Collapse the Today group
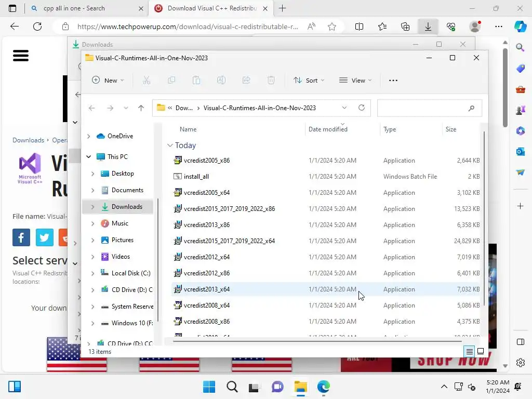Screen dimensions: 532x399 (170, 145)
